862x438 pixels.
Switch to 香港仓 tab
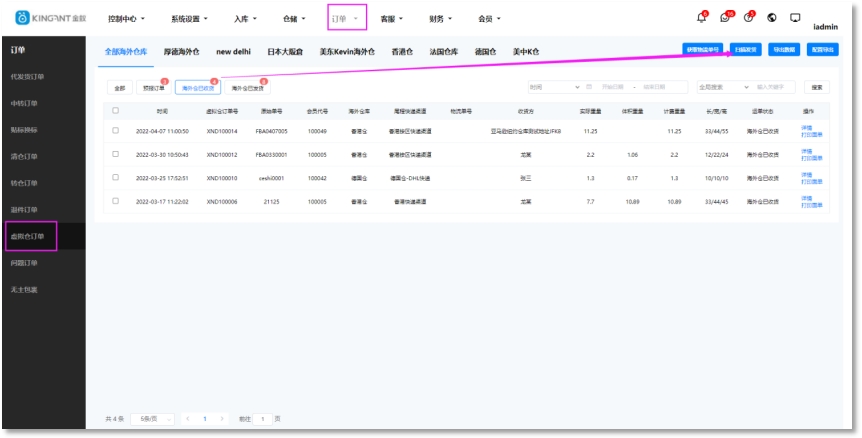click(402, 52)
